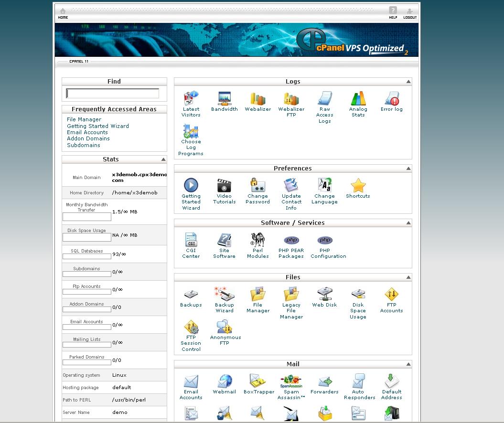The width and height of the screenshot is (504, 423).
Task: Open the Change Language icon
Action: 325,185
